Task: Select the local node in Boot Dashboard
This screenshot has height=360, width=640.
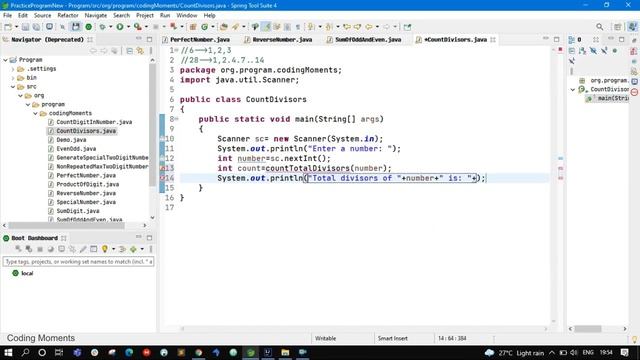Action: [x=23, y=273]
